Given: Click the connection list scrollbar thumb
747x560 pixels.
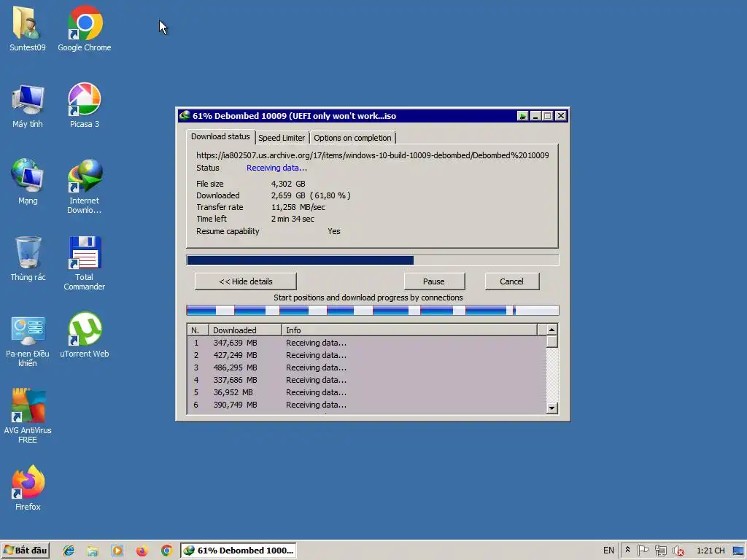Looking at the screenshot, I should [x=551, y=341].
